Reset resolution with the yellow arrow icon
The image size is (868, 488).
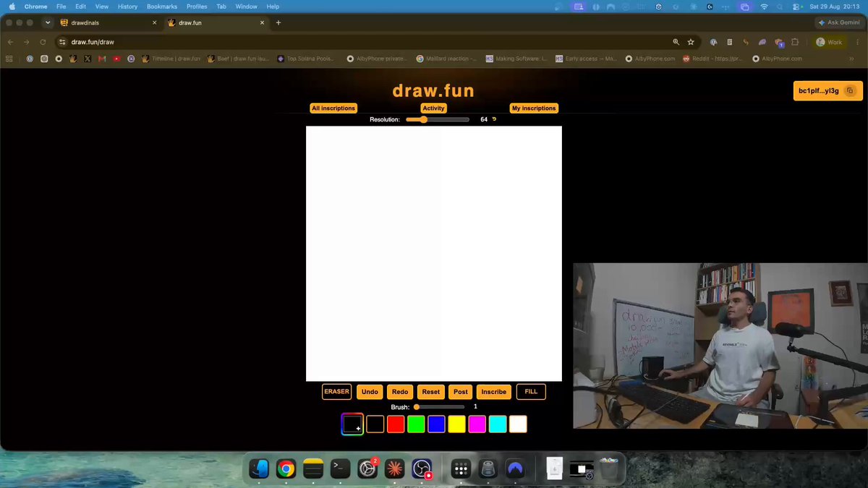(495, 119)
